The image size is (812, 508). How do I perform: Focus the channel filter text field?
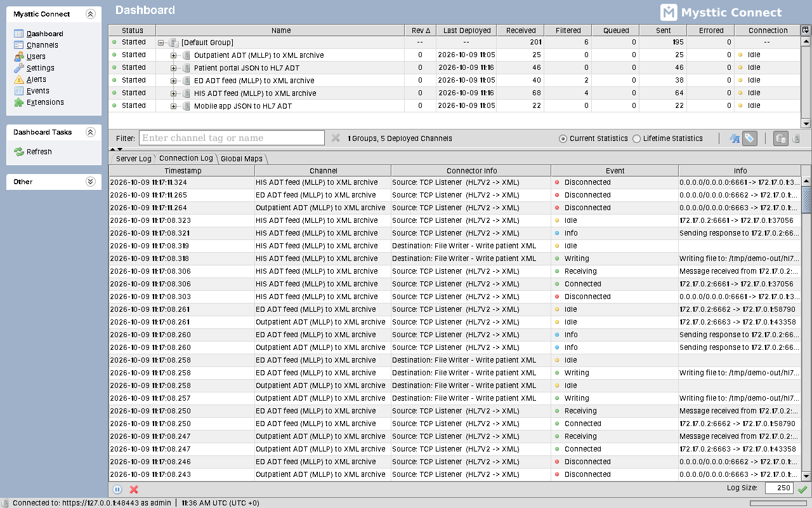coord(232,138)
